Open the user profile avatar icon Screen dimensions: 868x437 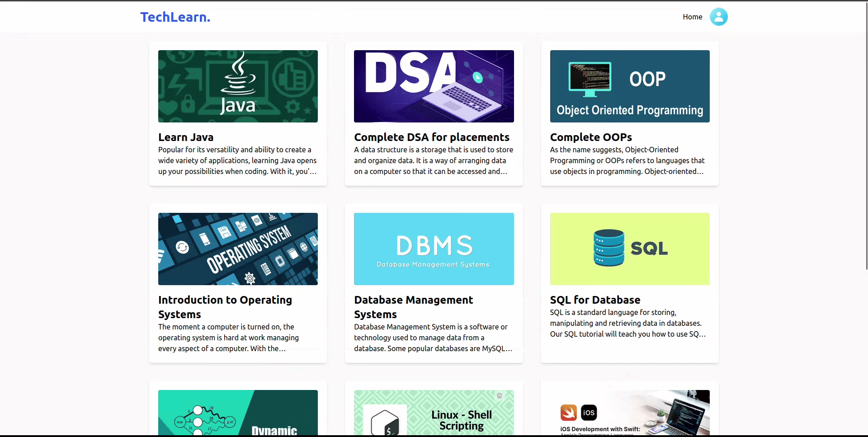718,17
